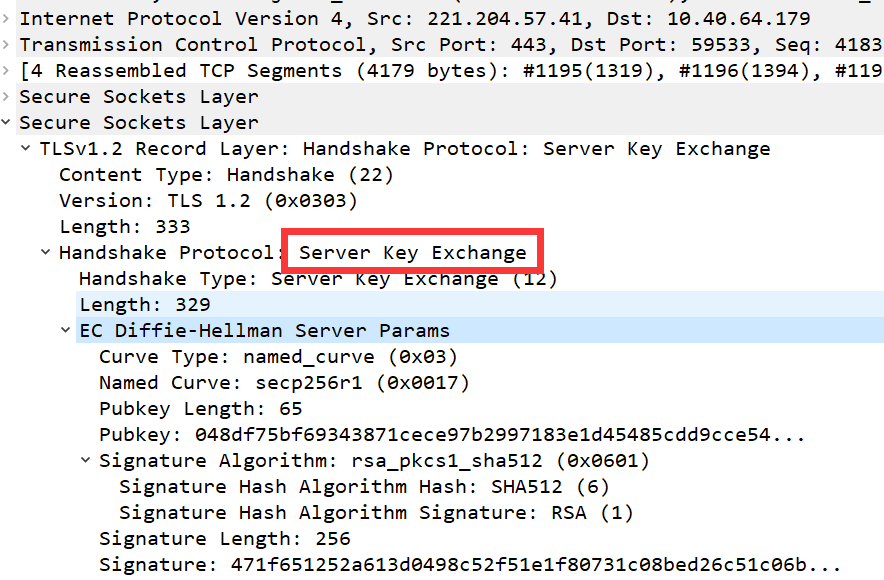Expand the Internet Protocol Version 4 row

pyautogui.click(x=6, y=19)
